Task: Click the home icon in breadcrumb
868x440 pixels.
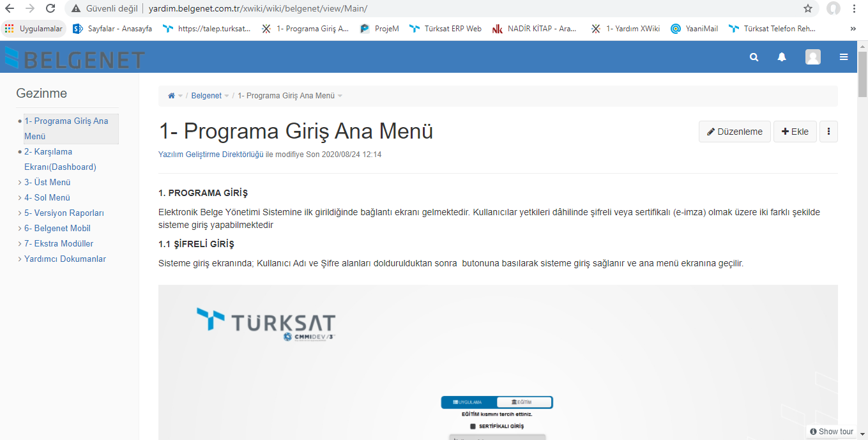Action: (x=171, y=96)
